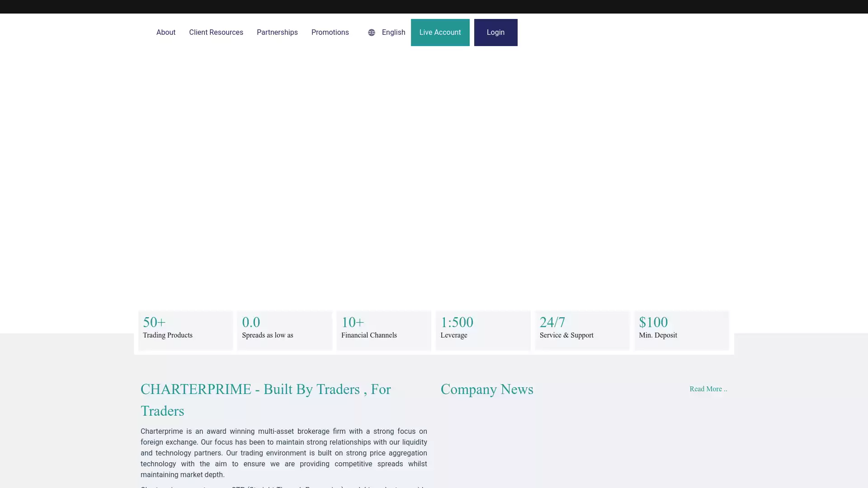
Task: Click the Live Account button
Action: (440, 32)
